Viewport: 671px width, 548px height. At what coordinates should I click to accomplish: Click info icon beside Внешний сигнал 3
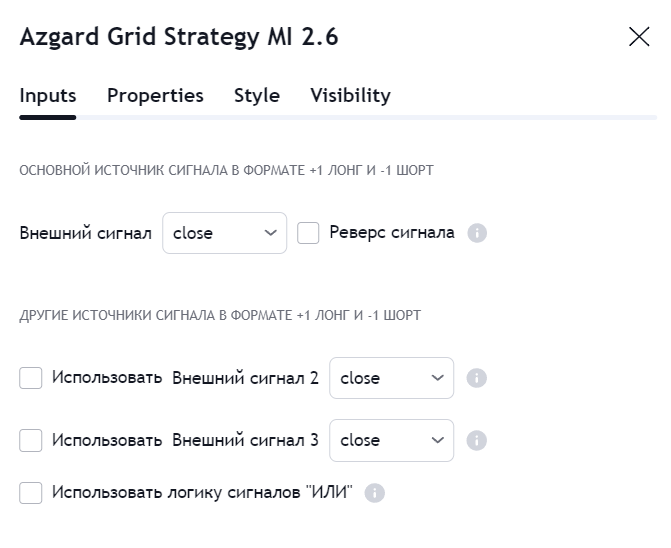[x=477, y=440]
